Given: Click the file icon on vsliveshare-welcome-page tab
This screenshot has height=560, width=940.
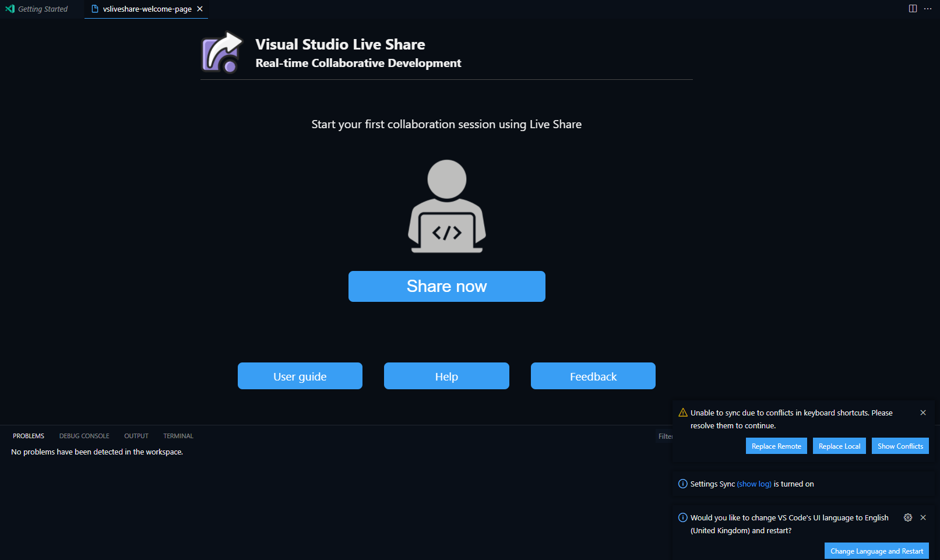Looking at the screenshot, I should coord(95,9).
